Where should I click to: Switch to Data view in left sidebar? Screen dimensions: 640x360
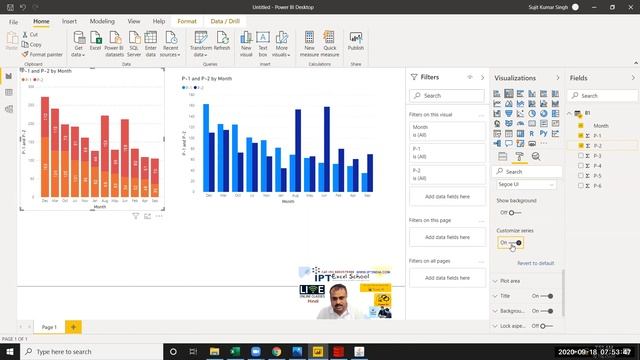click(x=9, y=93)
